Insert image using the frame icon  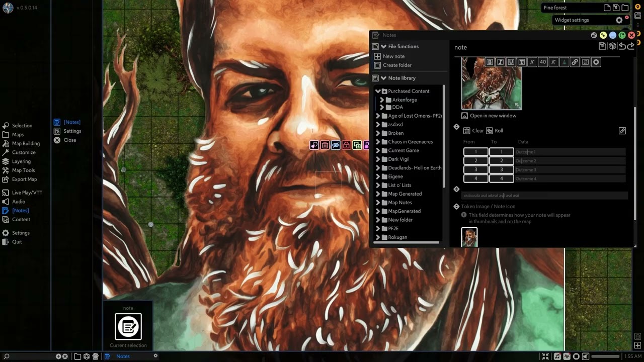pyautogui.click(x=585, y=62)
